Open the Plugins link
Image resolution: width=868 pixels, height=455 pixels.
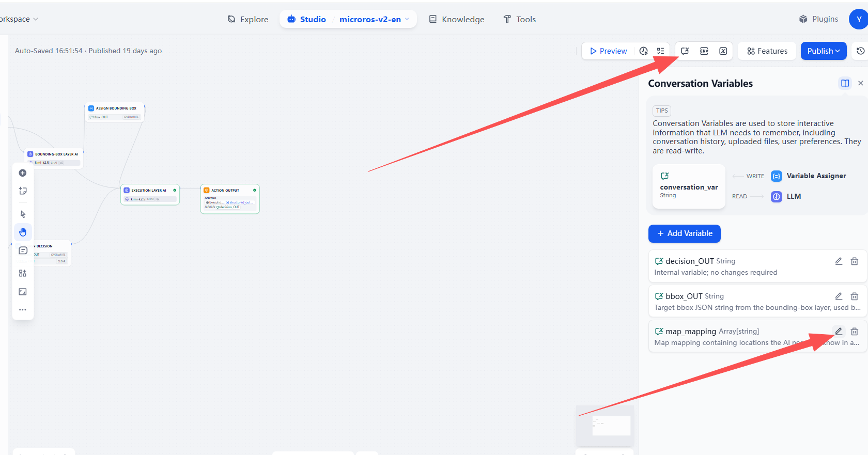click(818, 19)
